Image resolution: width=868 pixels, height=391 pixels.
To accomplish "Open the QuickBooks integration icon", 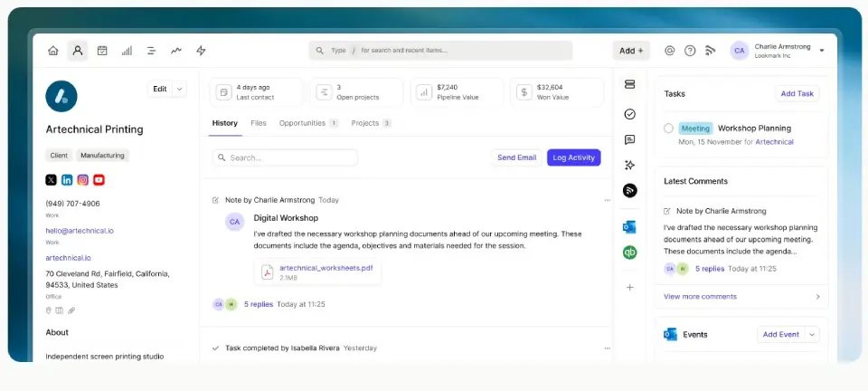I will [629, 253].
